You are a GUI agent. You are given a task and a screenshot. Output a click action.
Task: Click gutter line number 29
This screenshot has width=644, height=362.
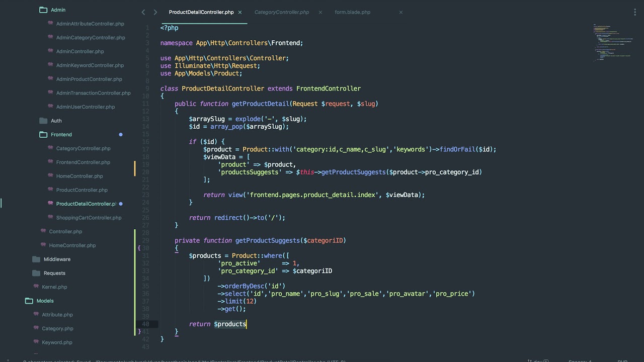click(x=146, y=240)
